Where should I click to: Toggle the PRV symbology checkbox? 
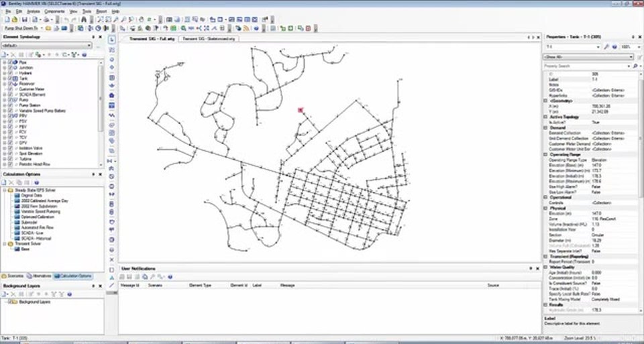(x=10, y=116)
